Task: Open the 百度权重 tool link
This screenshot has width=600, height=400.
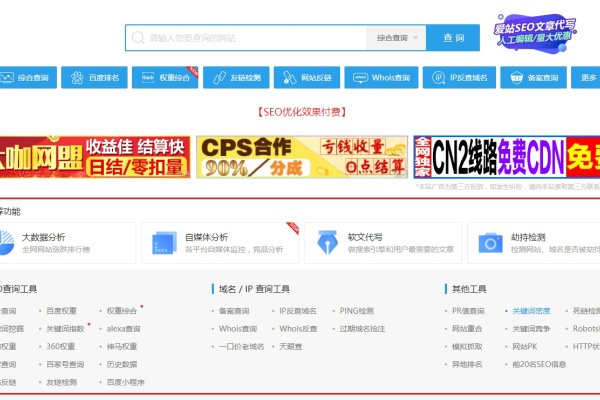Action: pyautogui.click(x=61, y=311)
